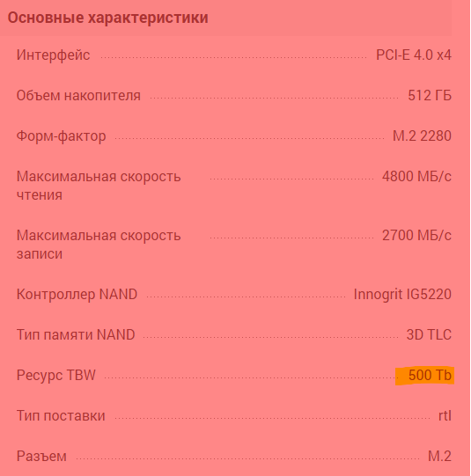This screenshot has width=471, height=476.
Task: Click the Основные характеристики heading
Action: (107, 18)
